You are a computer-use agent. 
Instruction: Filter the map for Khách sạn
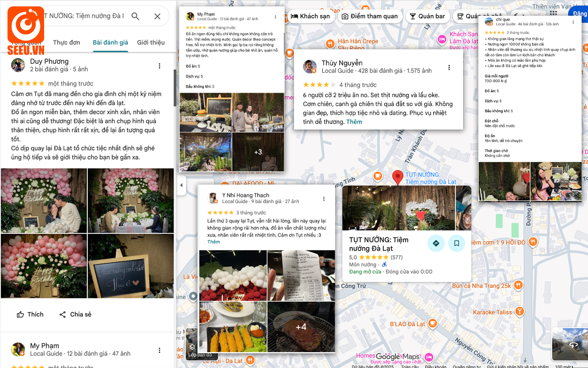[311, 16]
